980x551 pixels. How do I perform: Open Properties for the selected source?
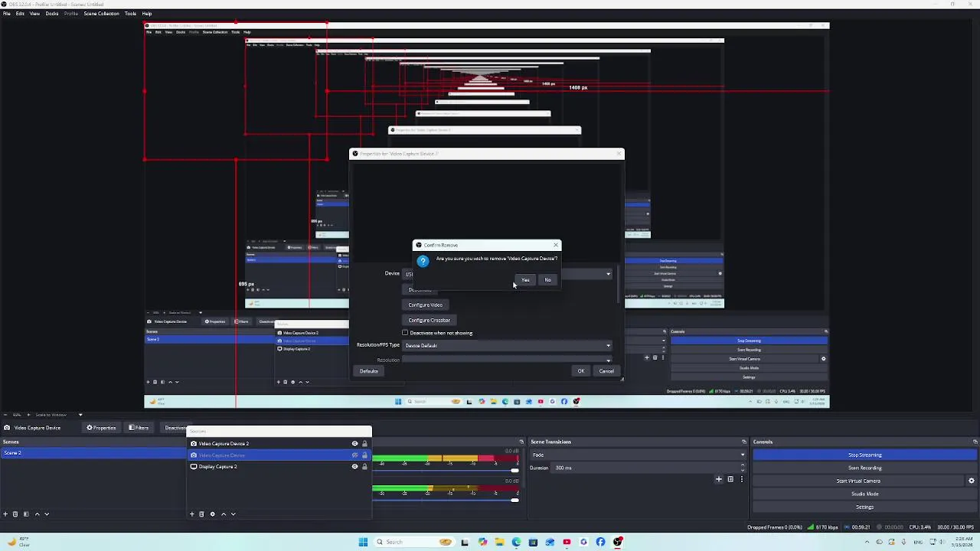101,428
